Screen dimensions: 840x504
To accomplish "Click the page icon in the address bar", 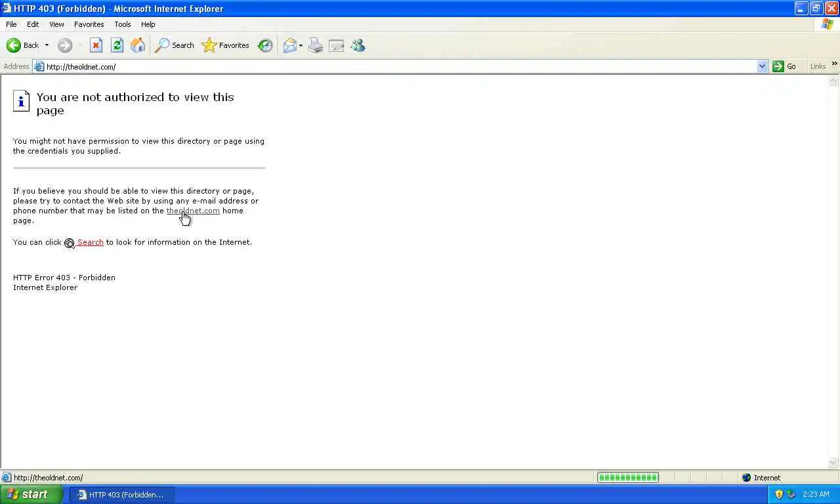I will 39,66.
